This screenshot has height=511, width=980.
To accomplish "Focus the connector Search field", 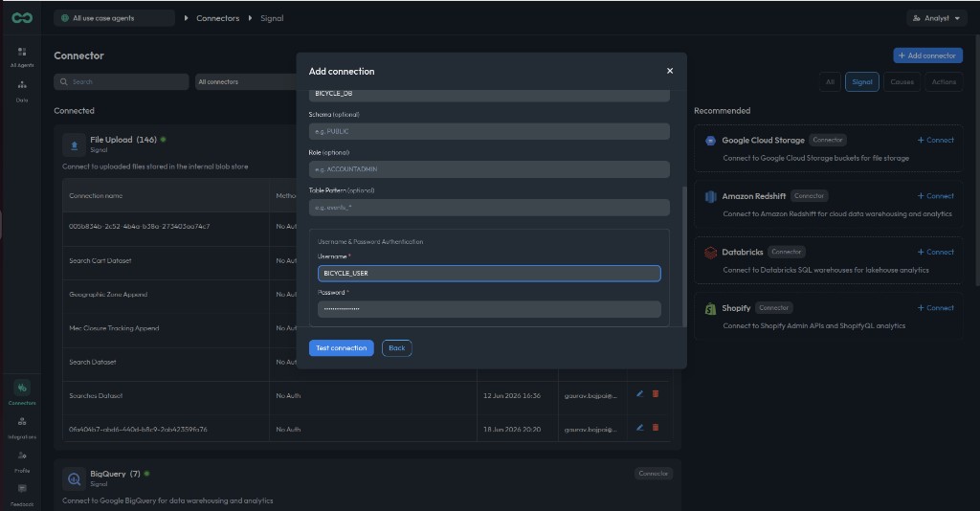I will [122, 82].
